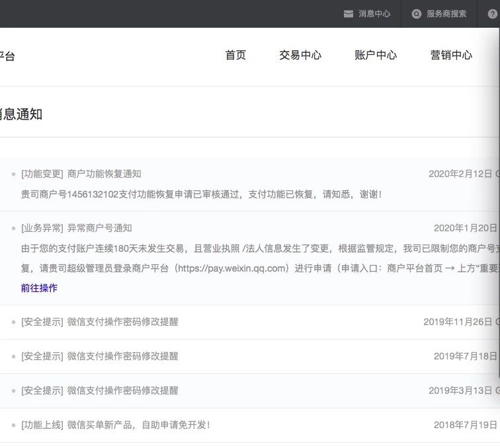
Task: Click the date 2018年7月19日
Action: (466, 425)
